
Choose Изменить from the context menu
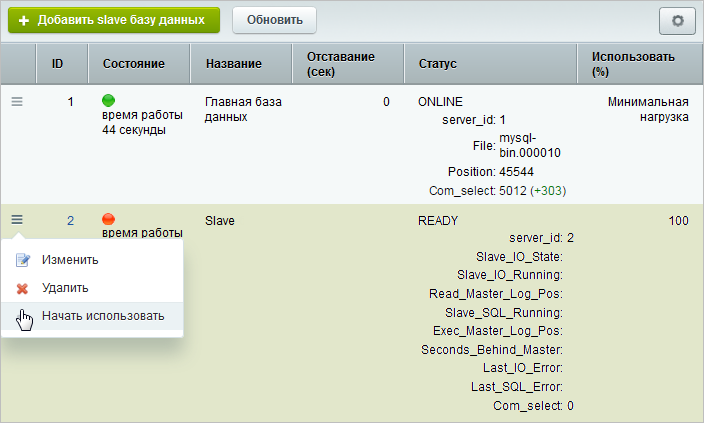[70, 260]
